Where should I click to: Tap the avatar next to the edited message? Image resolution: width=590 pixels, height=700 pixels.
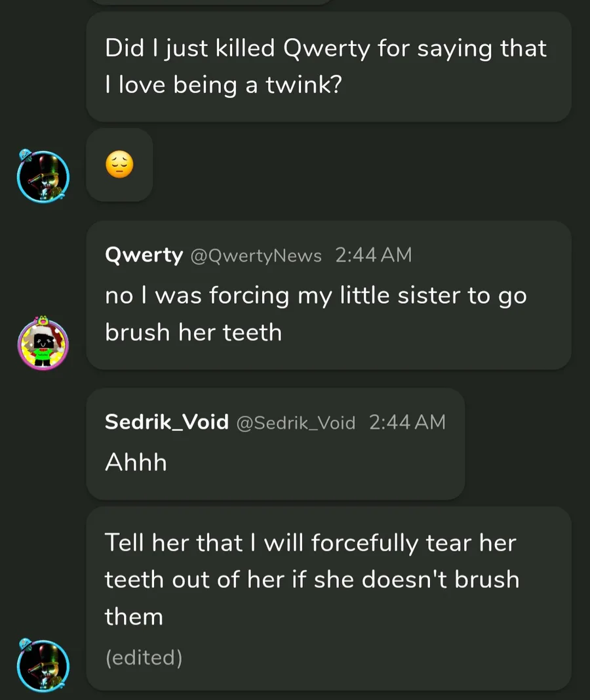coord(43,665)
